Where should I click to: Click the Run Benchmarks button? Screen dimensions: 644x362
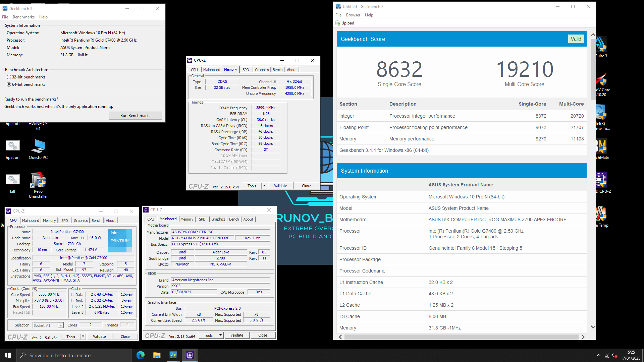point(136,116)
